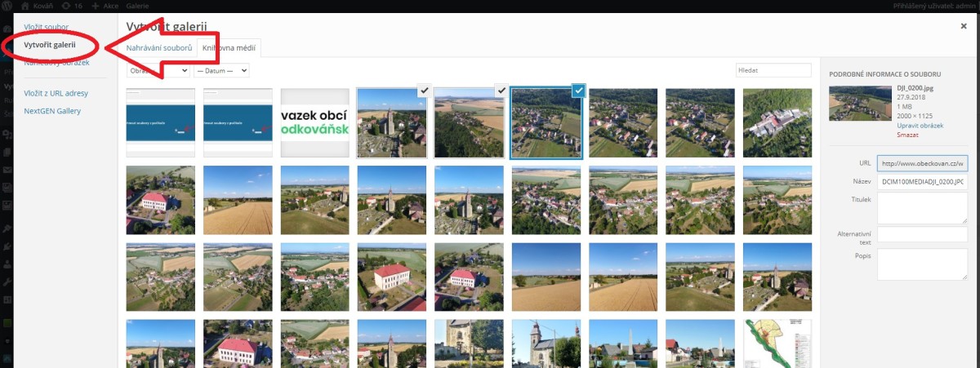Open NextGEN Gallery option

pos(52,111)
